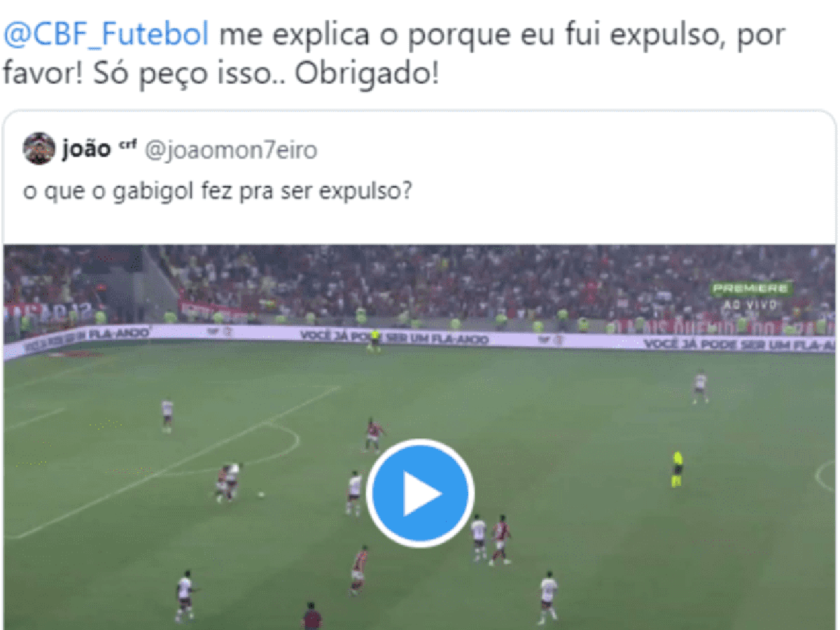Viewport: 840px width, 630px height.
Task: Click the ball near the penalty arc
Action: pos(261,494)
